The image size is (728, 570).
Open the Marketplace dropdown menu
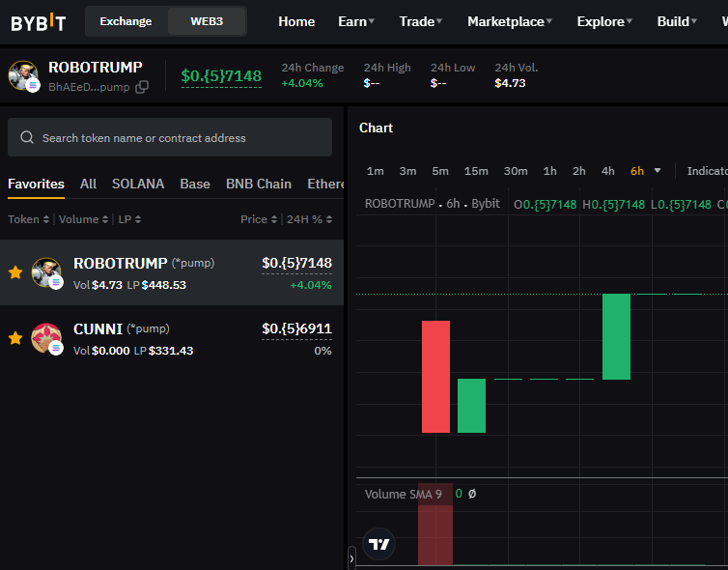coord(510,21)
